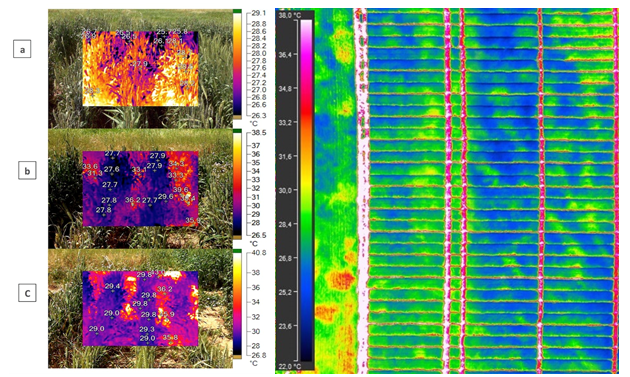Click the "23,6" tick on the aerial scale
This screenshot has width=630, height=377.
tap(286, 326)
